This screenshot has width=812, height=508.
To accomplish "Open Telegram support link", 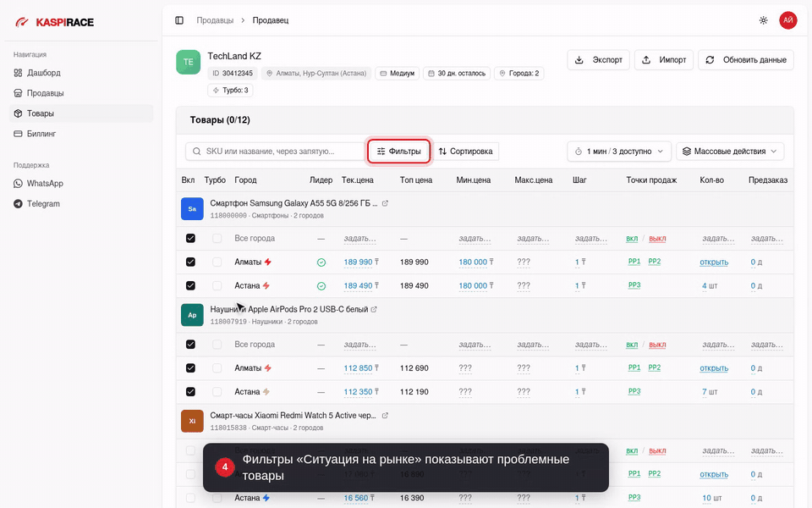I will coord(81,203).
